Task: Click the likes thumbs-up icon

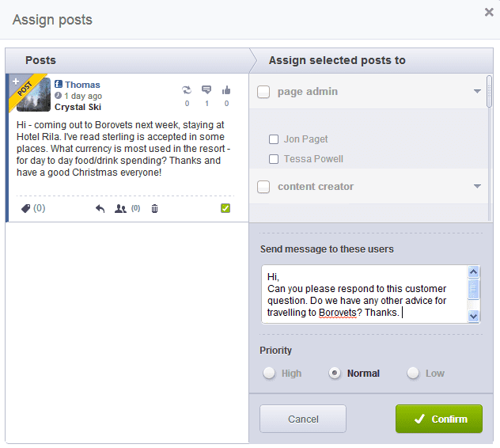Action: click(x=226, y=90)
